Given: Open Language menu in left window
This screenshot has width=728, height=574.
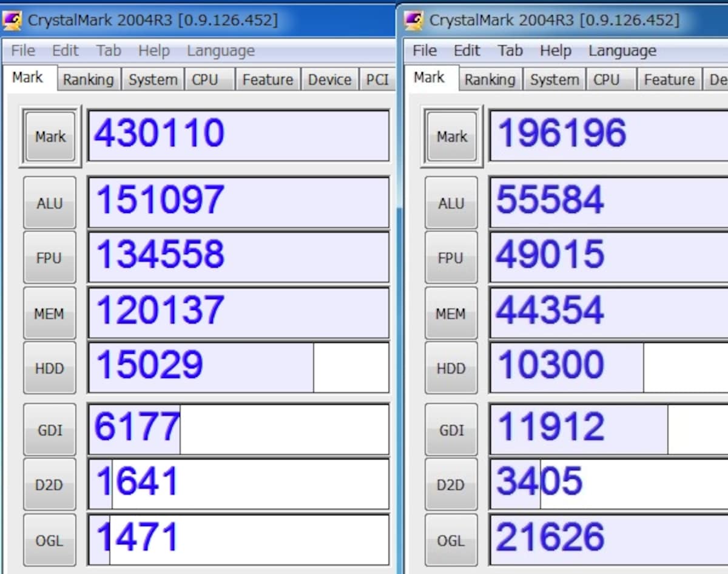Looking at the screenshot, I should [x=220, y=50].
